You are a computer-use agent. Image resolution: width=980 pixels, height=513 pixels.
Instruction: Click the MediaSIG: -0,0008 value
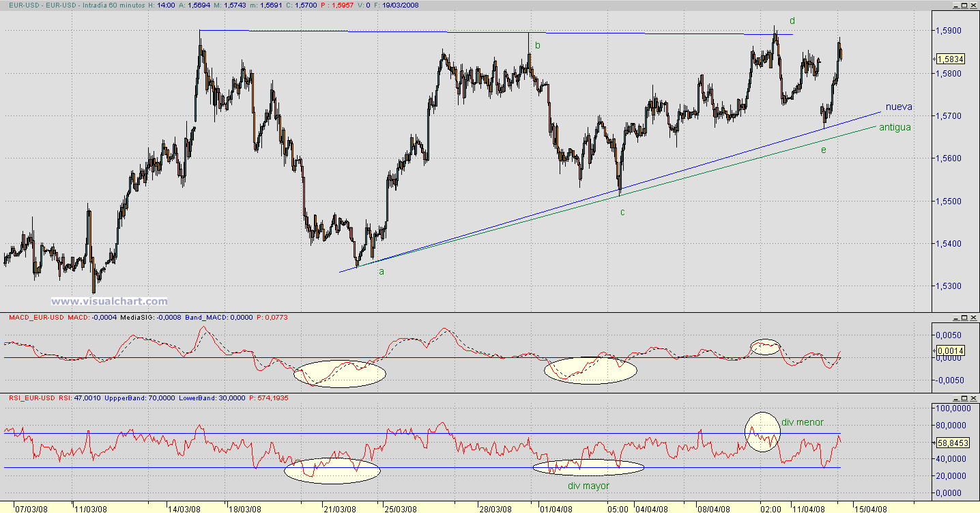[x=152, y=318]
